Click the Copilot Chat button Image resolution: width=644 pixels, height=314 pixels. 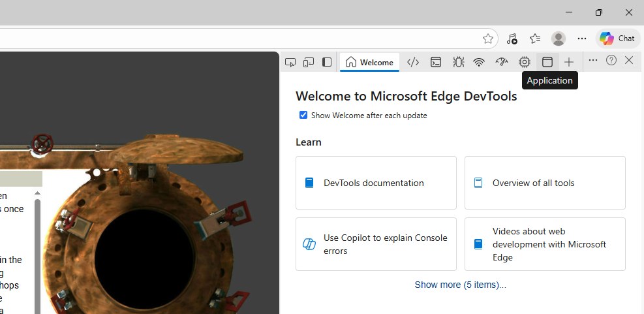(617, 39)
